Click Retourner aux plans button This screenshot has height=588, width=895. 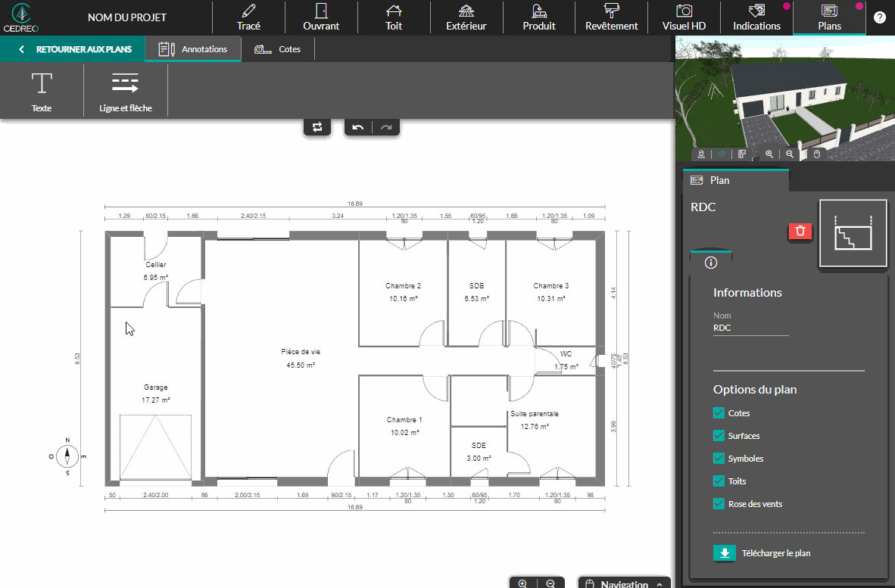coord(74,49)
